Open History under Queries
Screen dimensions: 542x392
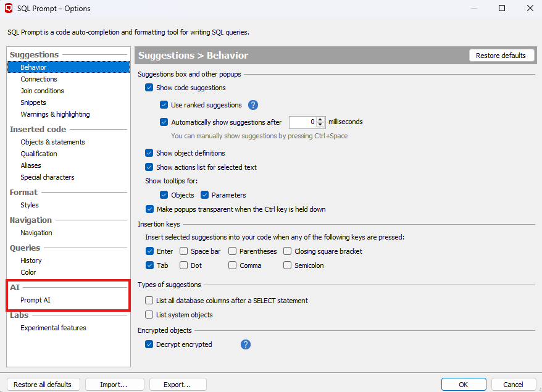pyautogui.click(x=31, y=261)
